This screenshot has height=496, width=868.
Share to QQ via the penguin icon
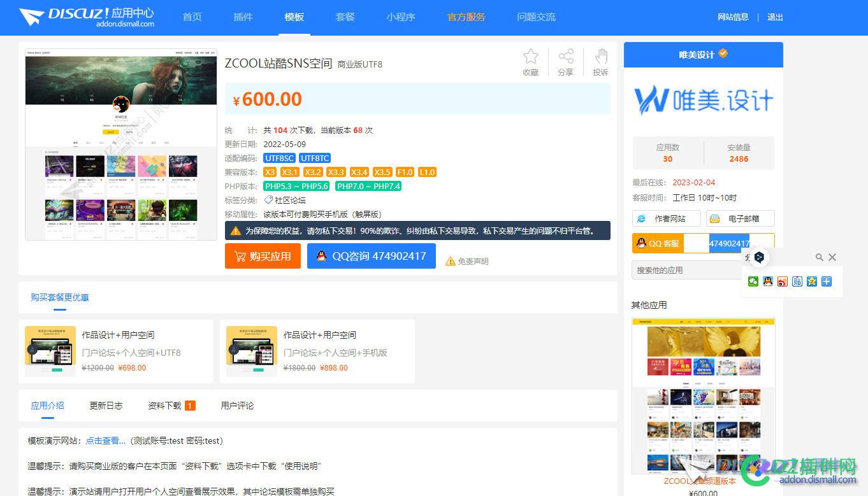point(768,281)
